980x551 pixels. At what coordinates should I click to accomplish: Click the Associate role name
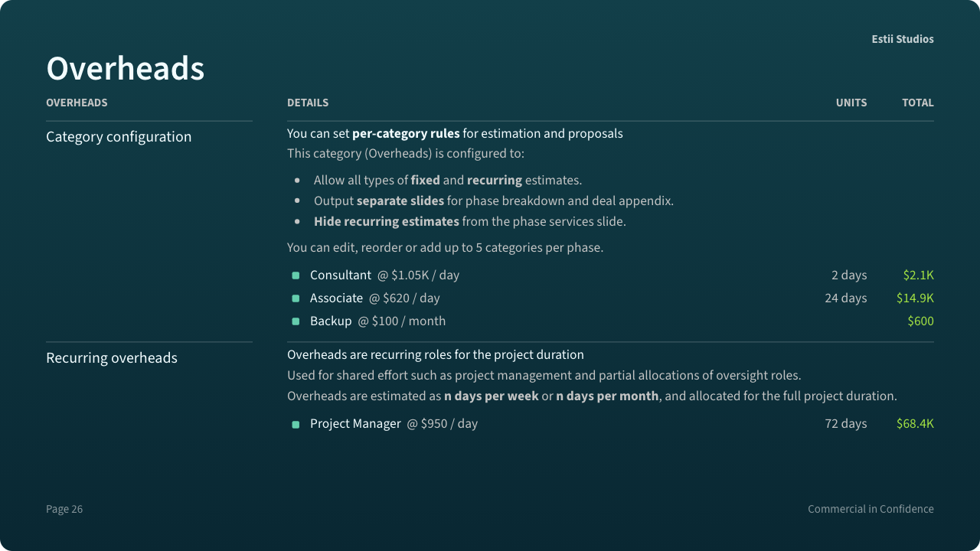pyautogui.click(x=336, y=298)
